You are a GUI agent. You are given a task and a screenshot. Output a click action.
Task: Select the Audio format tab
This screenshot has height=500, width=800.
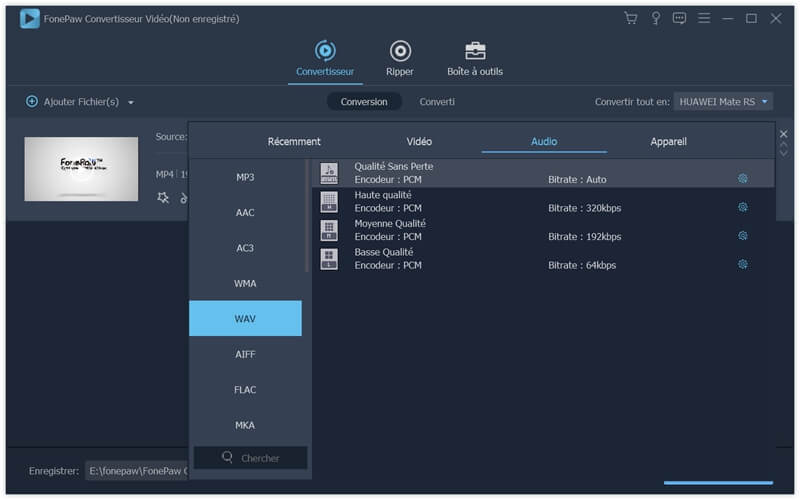pyautogui.click(x=544, y=141)
